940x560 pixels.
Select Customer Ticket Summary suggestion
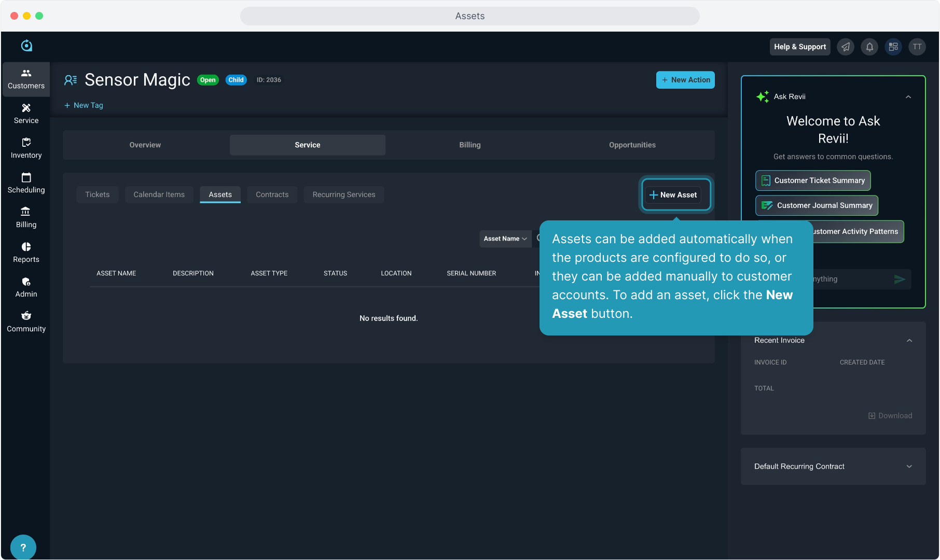click(813, 180)
